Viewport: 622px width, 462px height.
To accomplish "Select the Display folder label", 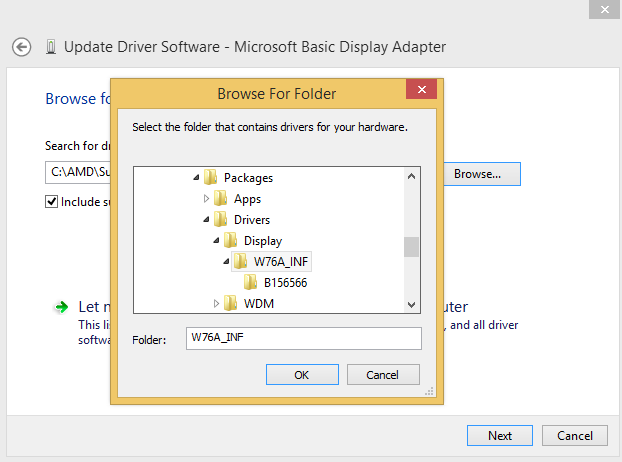I will (x=263, y=241).
